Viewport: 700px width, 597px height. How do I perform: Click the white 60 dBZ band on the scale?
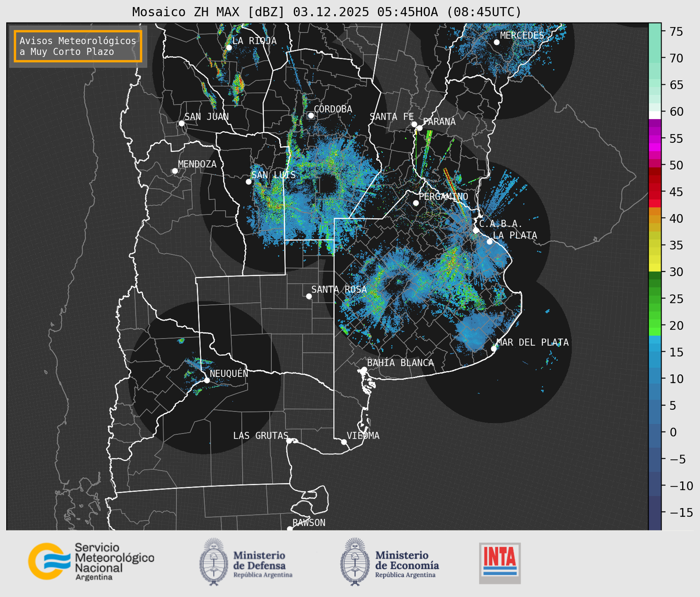point(655,115)
